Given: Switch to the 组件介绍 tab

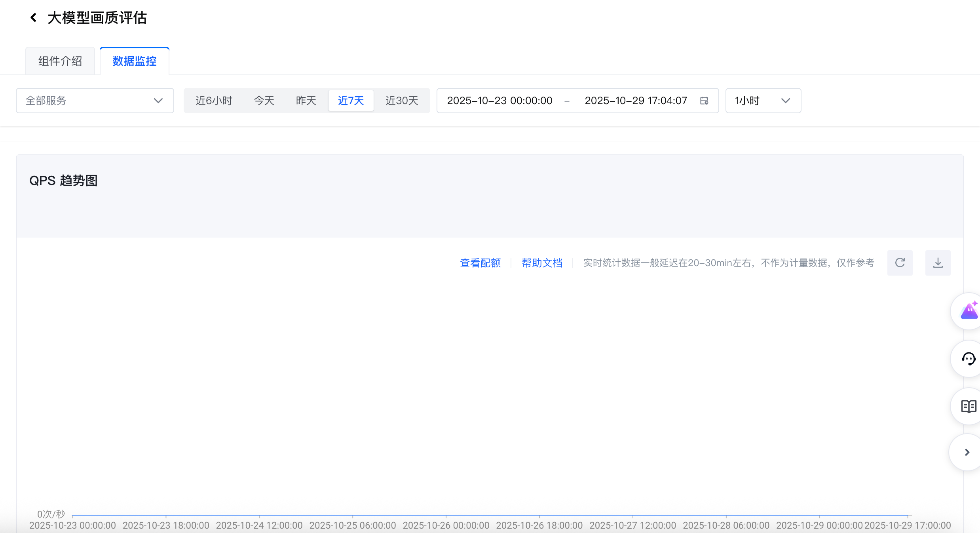Looking at the screenshot, I should coord(60,61).
